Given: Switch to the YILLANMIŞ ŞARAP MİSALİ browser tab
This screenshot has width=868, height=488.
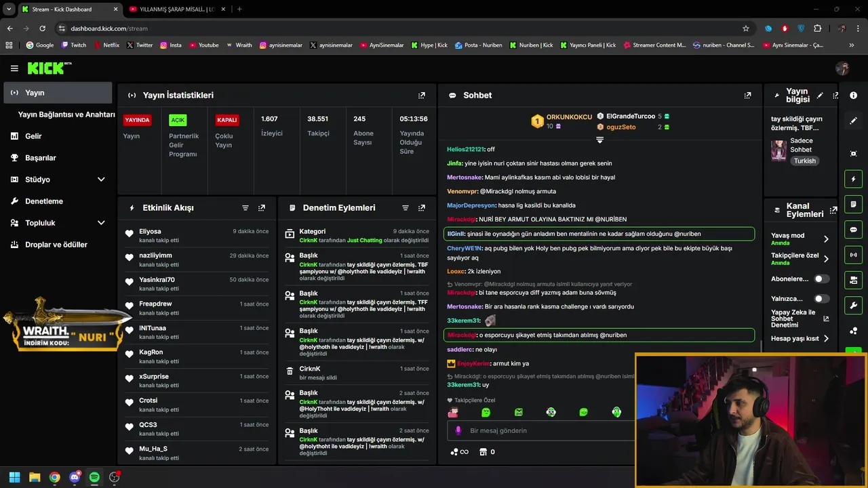Looking at the screenshot, I should click(x=178, y=9).
